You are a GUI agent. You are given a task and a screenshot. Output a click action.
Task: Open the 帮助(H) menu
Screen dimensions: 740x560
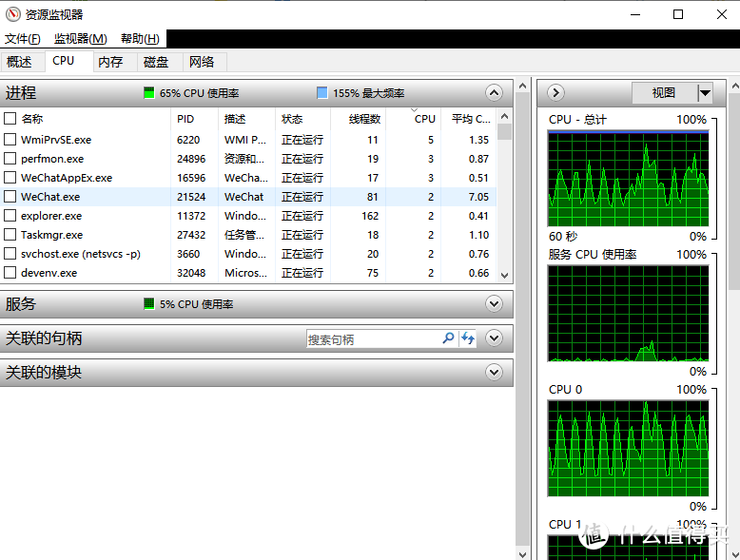[x=140, y=39]
